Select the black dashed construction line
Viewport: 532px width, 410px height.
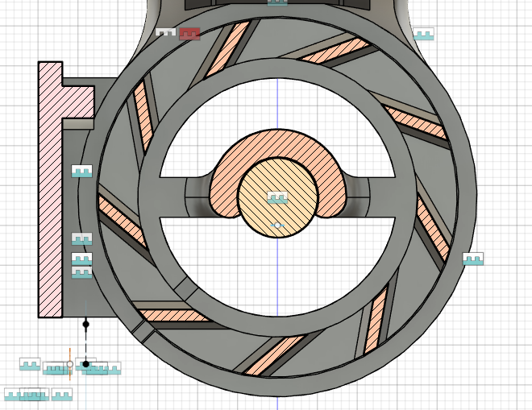pos(86,344)
